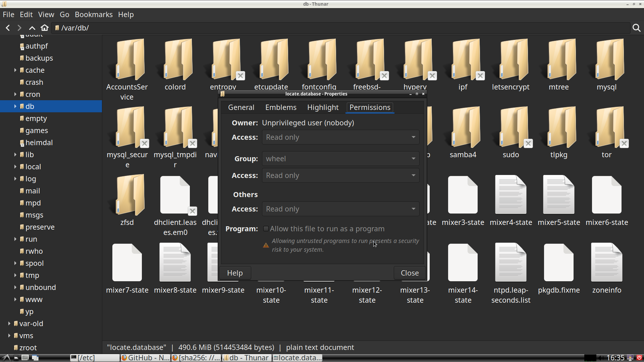The image size is (644, 362).
Task: Select the zfsd folder icon
Action: [x=127, y=195]
